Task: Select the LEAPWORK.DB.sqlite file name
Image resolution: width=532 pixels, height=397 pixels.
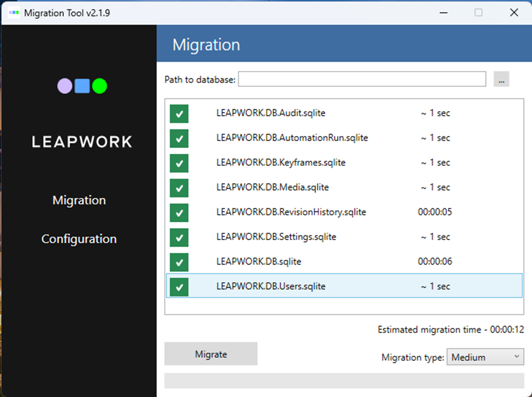Action: click(258, 262)
